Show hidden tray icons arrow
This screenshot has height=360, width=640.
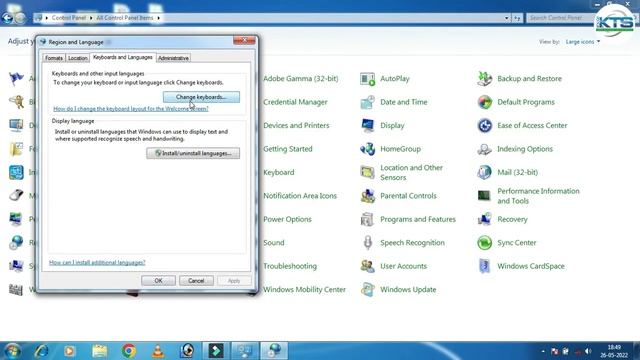(543, 351)
